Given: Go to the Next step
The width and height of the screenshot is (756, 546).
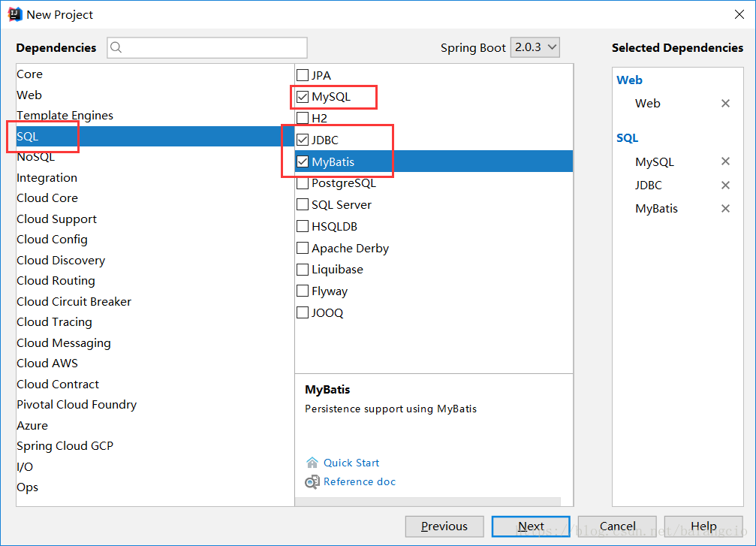Looking at the screenshot, I should click(530, 526).
